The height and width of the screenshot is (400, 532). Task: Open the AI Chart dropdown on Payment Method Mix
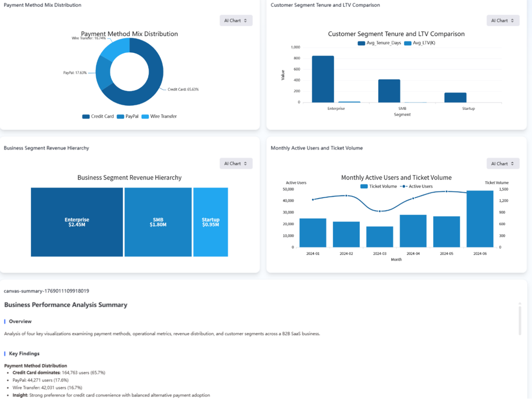[x=235, y=20]
